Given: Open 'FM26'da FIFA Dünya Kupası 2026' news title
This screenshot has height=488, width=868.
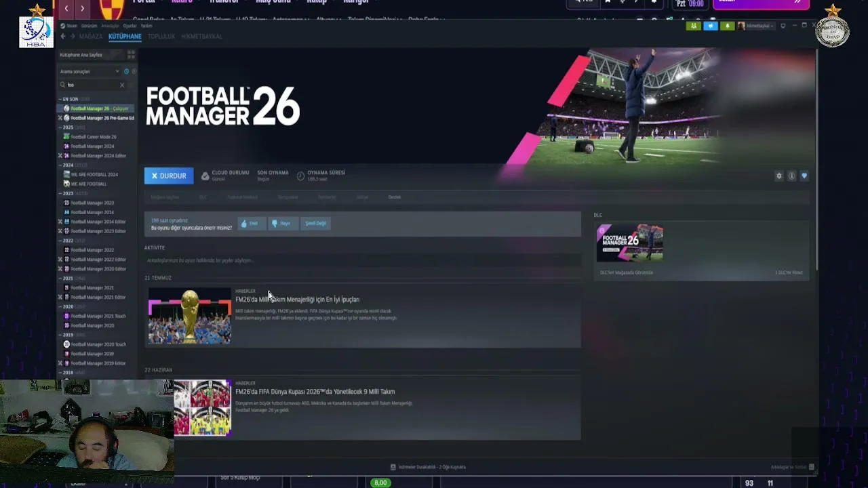Looking at the screenshot, I should pyautogui.click(x=315, y=392).
